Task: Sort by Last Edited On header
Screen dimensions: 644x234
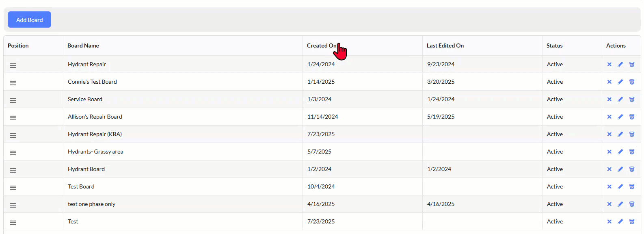Action: (x=445, y=45)
